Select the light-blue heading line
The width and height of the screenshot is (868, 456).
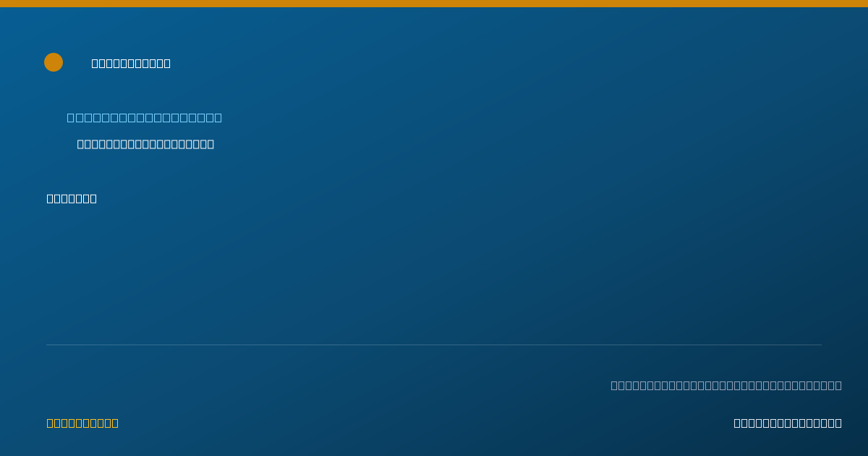(145, 118)
